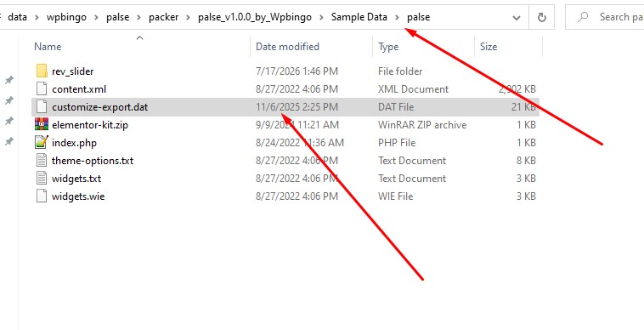Sort by the Size column header
This screenshot has width=644, height=330.
489,47
